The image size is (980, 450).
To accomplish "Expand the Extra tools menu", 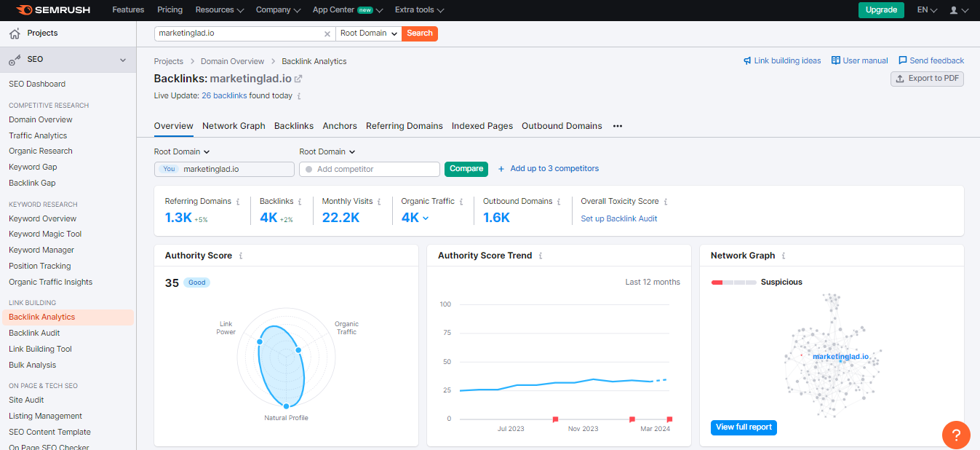I will pyautogui.click(x=419, y=10).
